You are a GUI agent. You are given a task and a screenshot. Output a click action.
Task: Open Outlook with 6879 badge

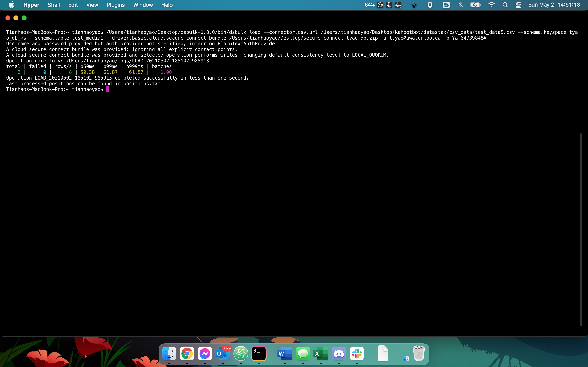(x=223, y=354)
